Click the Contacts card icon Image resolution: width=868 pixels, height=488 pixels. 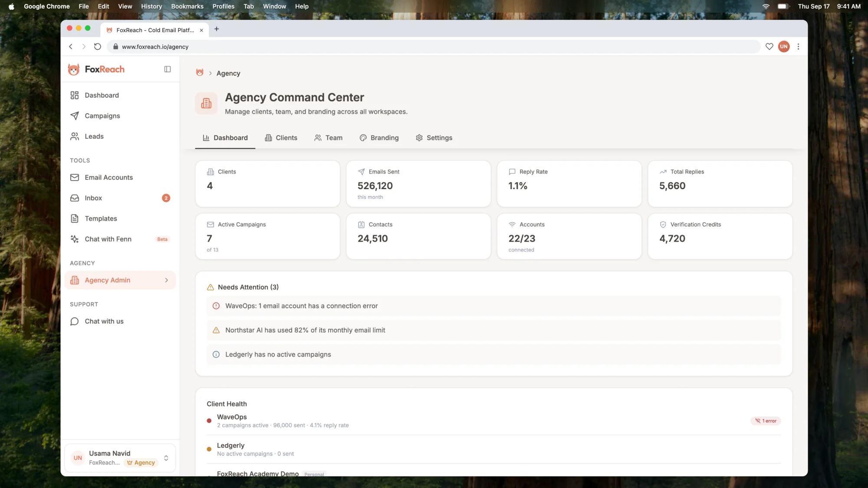coord(361,225)
